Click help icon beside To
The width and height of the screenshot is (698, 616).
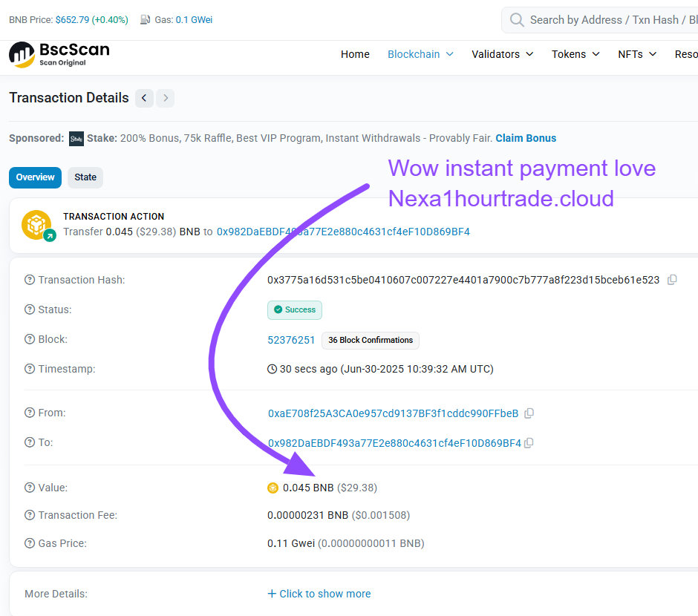click(30, 442)
